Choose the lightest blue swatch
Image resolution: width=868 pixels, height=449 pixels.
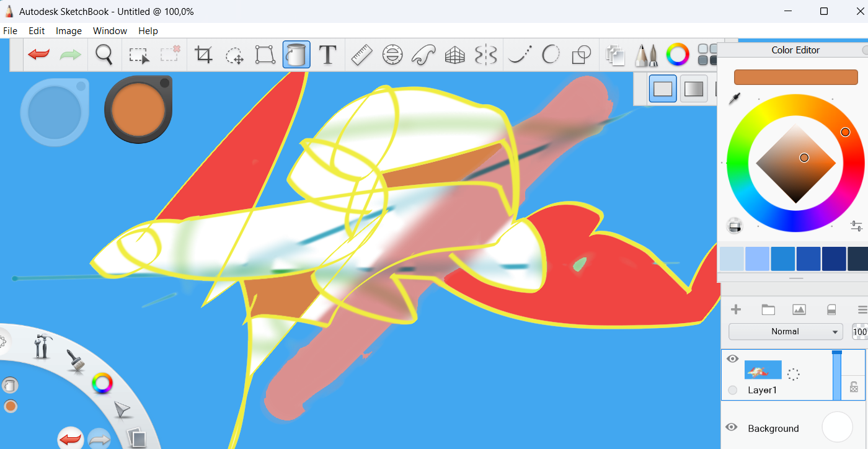(x=732, y=259)
